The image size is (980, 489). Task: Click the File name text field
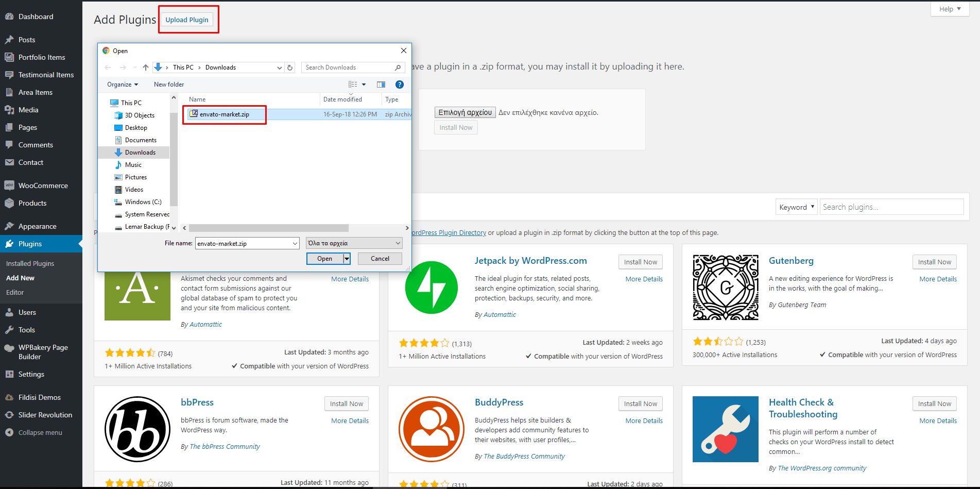pyautogui.click(x=243, y=243)
